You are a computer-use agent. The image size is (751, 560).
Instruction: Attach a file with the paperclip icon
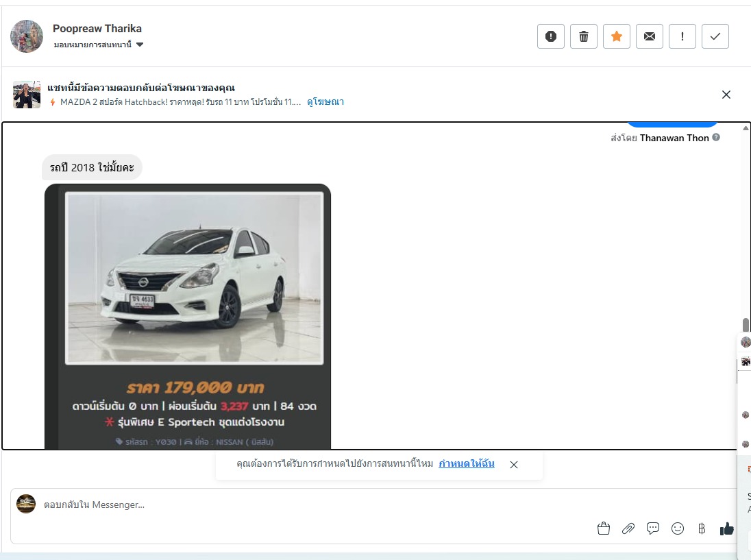click(628, 528)
